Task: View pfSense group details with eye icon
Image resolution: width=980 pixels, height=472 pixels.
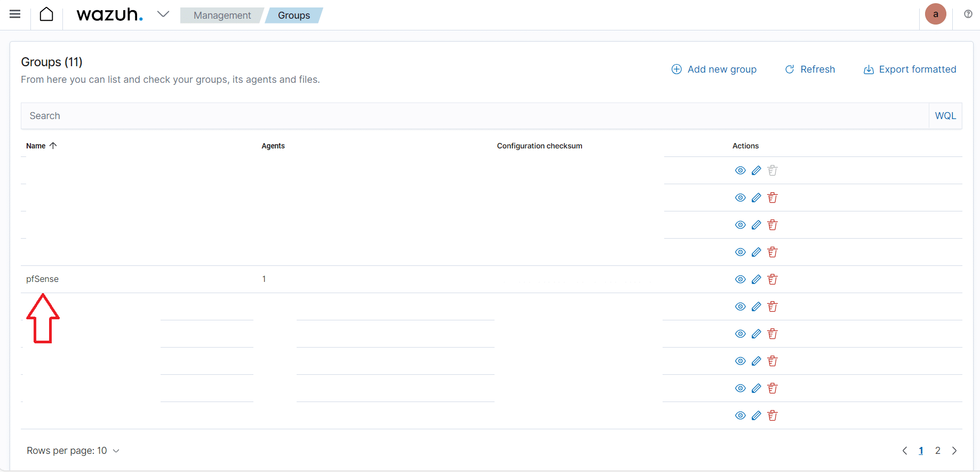Action: [x=740, y=279]
